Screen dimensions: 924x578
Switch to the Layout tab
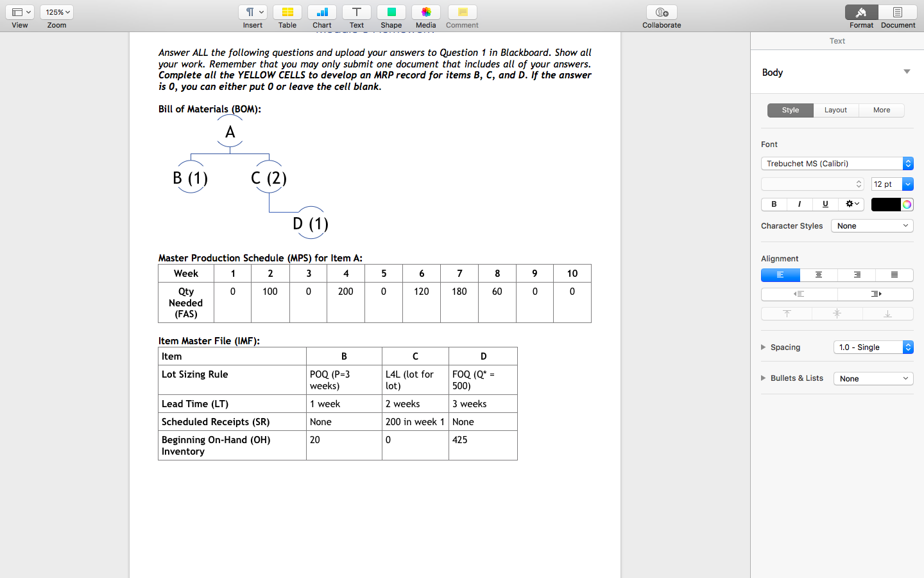pos(836,110)
